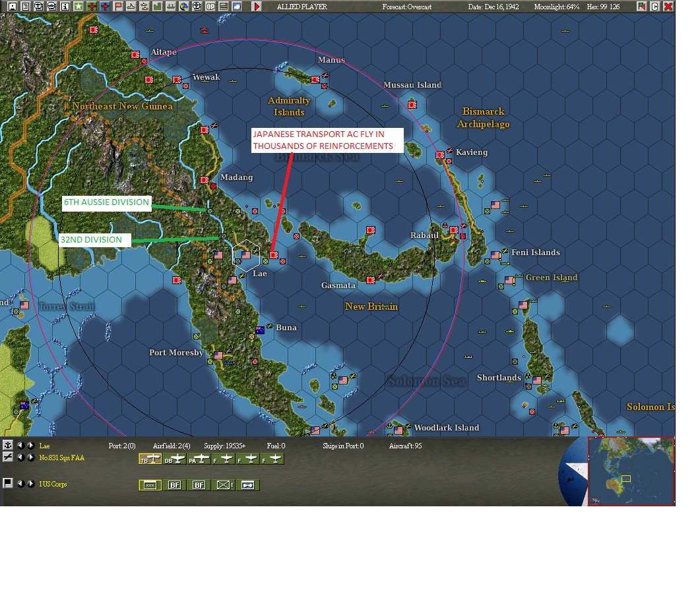
Task: Cycle to previous ground unit left arrow
Action: (x=20, y=484)
